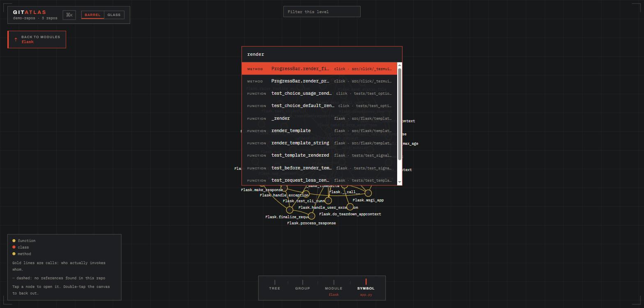The height and width of the screenshot is (308, 644).
Task: Select the Flask.handle_user_exception node circle
Action: (328, 201)
